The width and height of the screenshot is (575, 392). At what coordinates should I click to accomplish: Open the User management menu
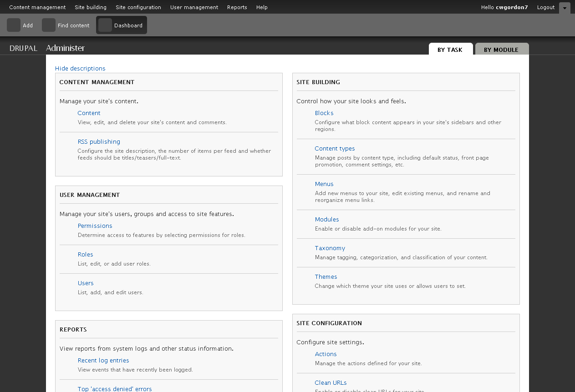pos(194,7)
